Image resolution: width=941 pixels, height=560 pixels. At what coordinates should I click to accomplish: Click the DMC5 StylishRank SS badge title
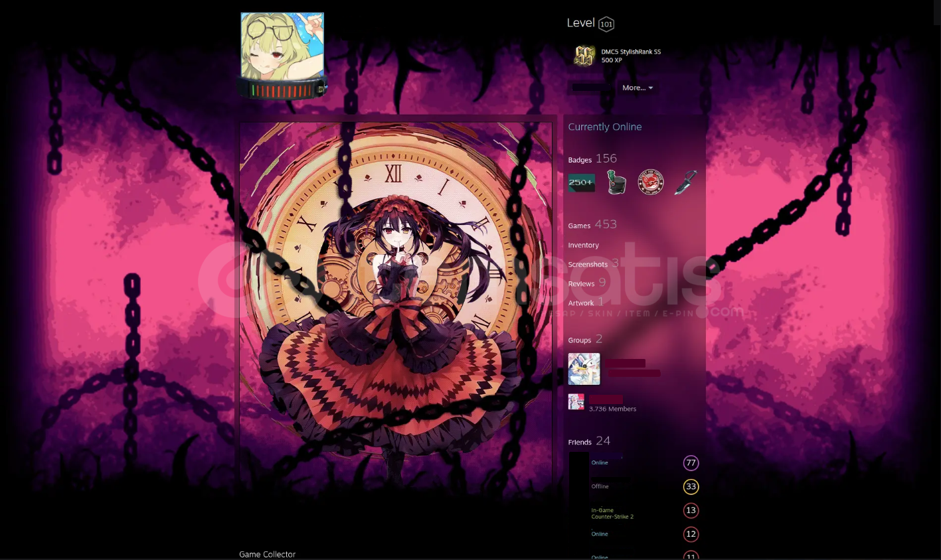[x=631, y=52]
